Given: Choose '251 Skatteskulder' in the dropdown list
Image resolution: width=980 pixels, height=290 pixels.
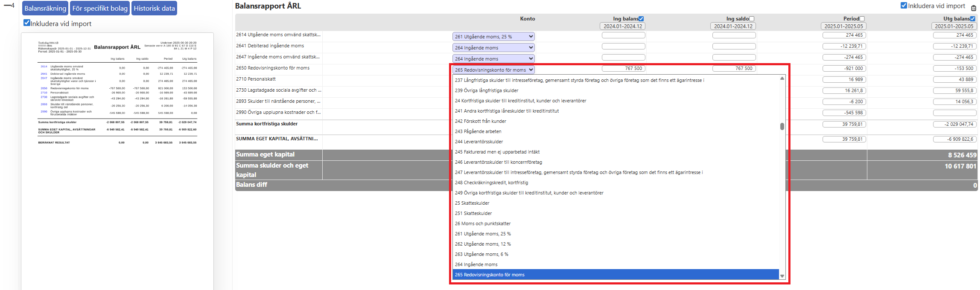Looking at the screenshot, I should click(x=473, y=213).
